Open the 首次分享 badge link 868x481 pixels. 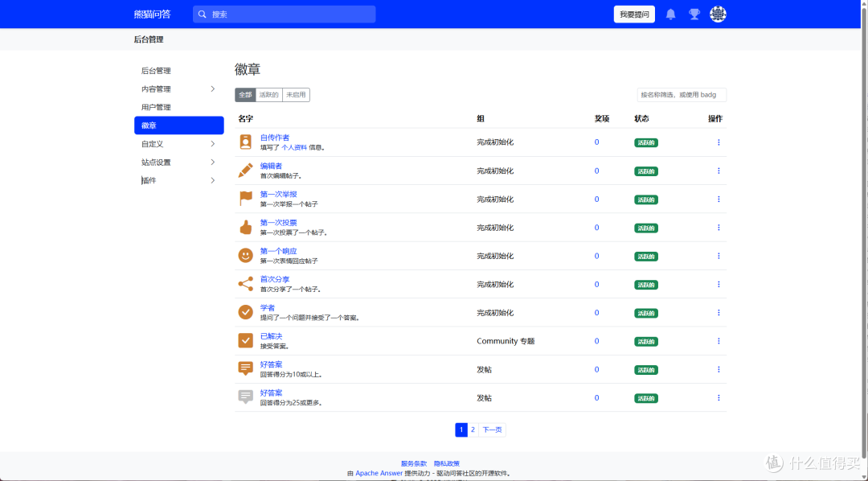[x=275, y=279]
